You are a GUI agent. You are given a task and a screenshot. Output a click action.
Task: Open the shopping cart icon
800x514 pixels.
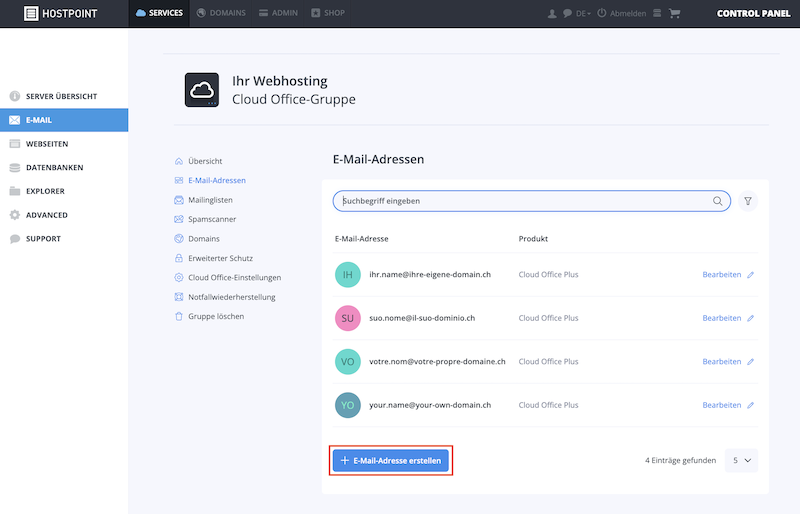click(674, 13)
